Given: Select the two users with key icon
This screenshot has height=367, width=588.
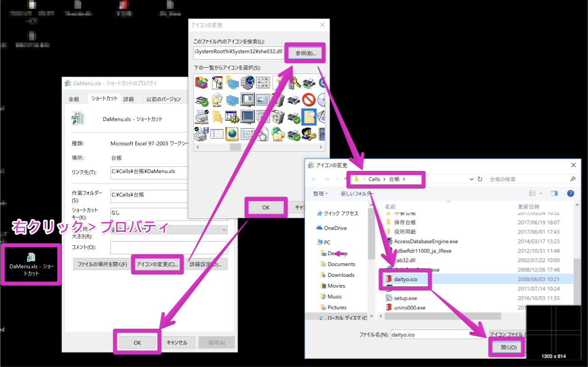Looking at the screenshot, I should click(x=309, y=134).
